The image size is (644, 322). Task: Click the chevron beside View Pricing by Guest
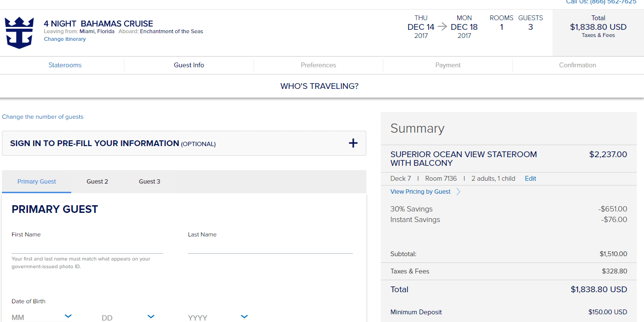point(458,192)
